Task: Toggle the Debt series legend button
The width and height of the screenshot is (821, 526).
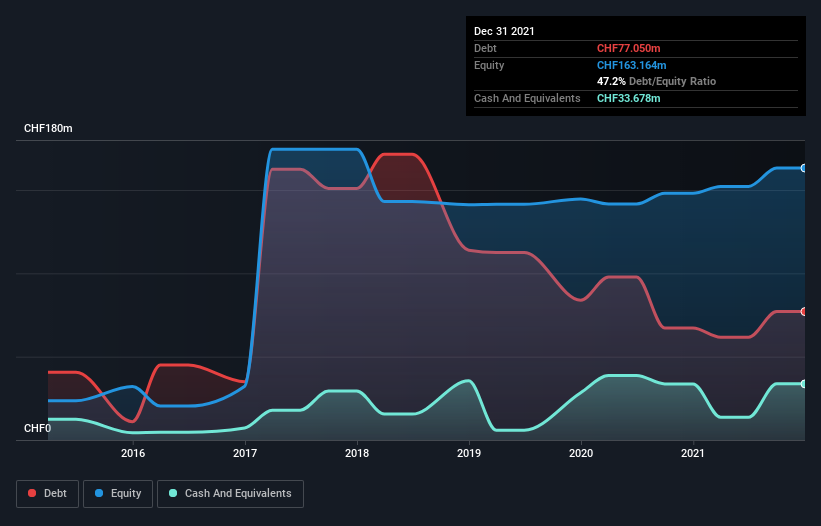Action: pos(47,494)
